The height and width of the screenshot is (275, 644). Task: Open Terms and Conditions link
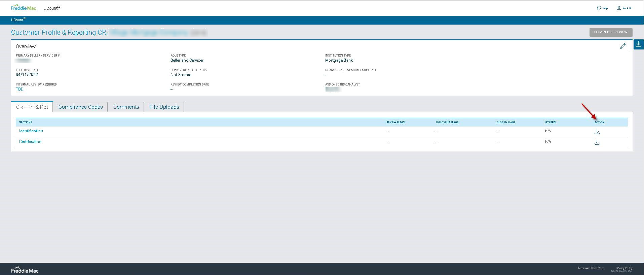pos(591,268)
